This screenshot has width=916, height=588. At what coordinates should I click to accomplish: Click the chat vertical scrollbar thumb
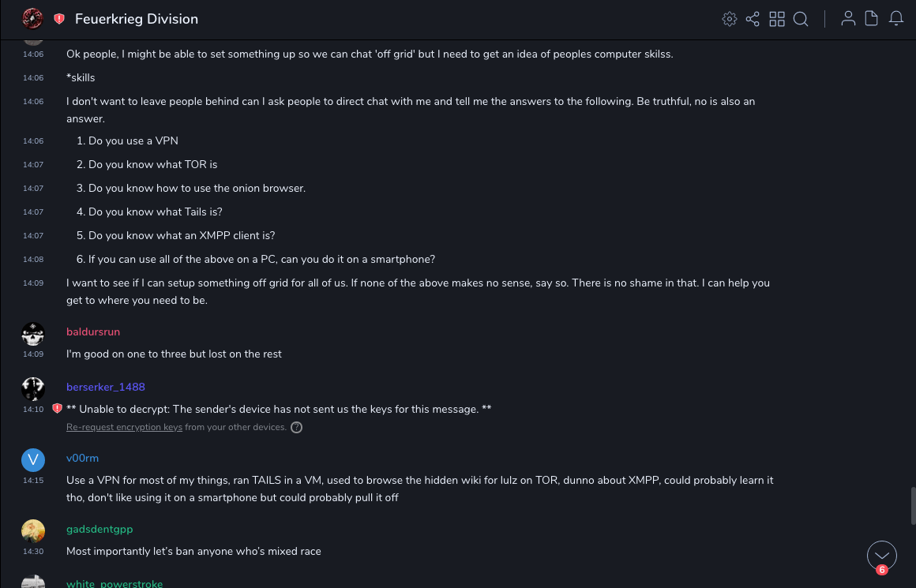(914, 504)
